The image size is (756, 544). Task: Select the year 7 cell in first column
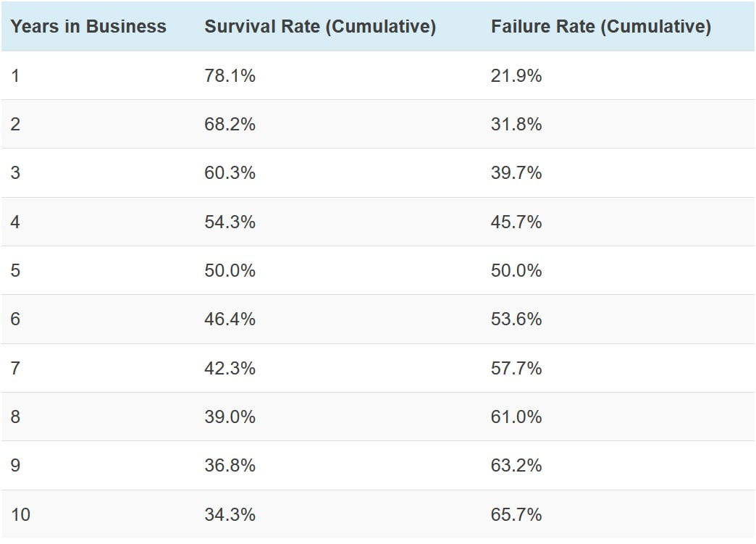[x=16, y=368]
